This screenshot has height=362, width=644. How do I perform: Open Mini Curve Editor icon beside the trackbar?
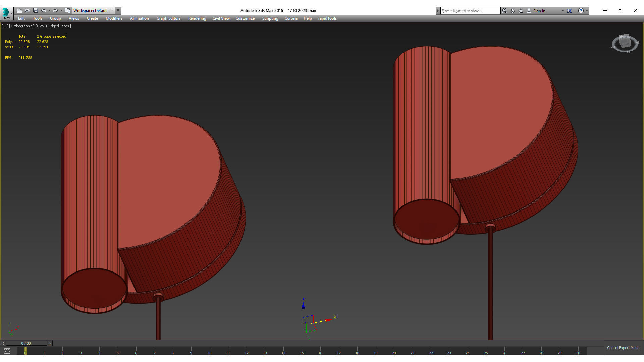tap(7, 351)
